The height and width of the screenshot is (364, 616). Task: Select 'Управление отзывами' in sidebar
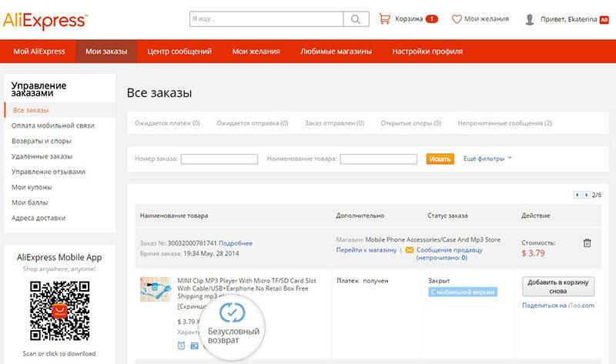pyautogui.click(x=49, y=172)
